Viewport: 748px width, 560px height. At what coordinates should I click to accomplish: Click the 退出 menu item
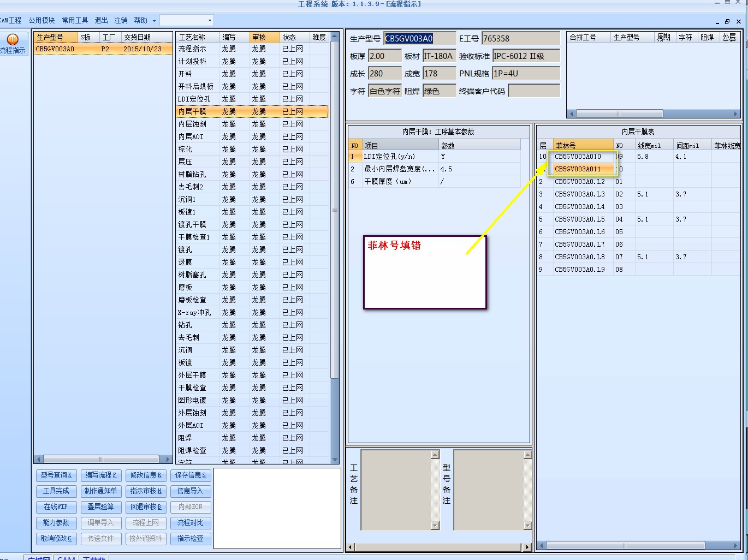point(101,20)
